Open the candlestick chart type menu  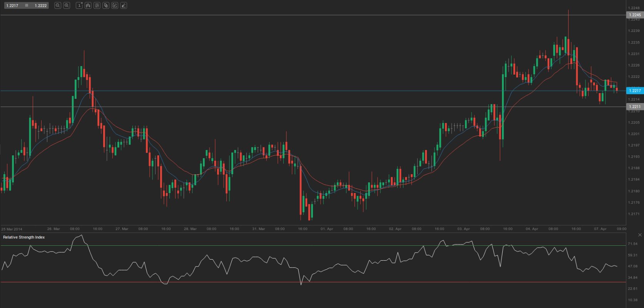click(x=88, y=5)
